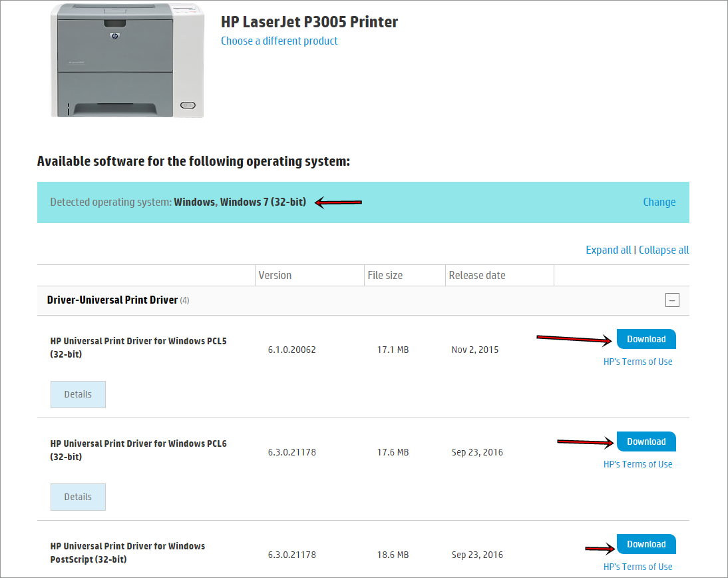
Task: Collapse the Driver-Universal Print Driver section
Action: tap(672, 300)
